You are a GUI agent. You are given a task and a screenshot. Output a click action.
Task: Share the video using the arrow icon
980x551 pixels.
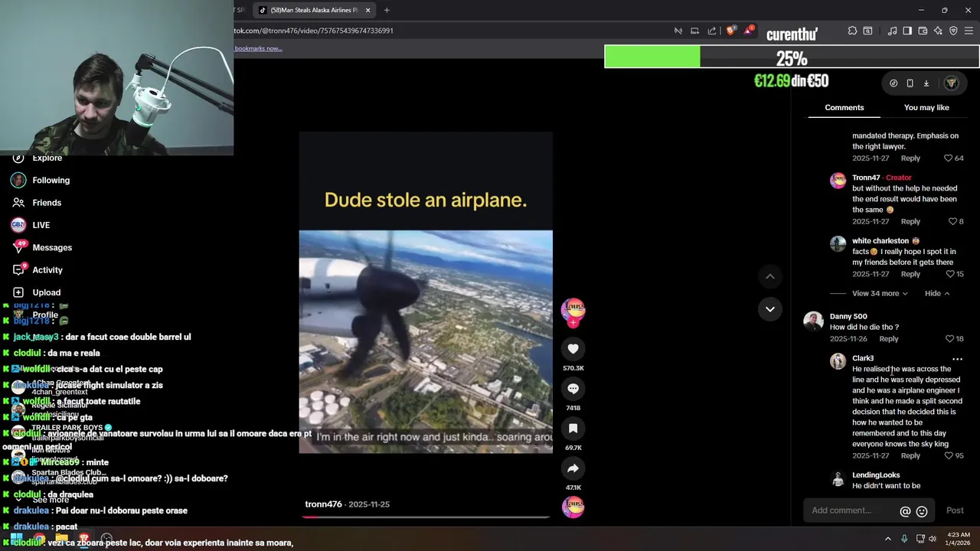[573, 468]
